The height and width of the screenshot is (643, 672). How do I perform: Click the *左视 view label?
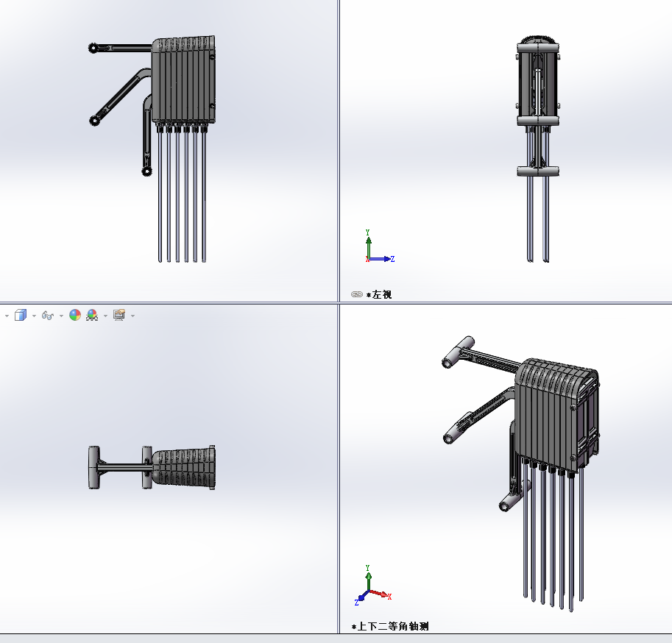click(x=379, y=295)
